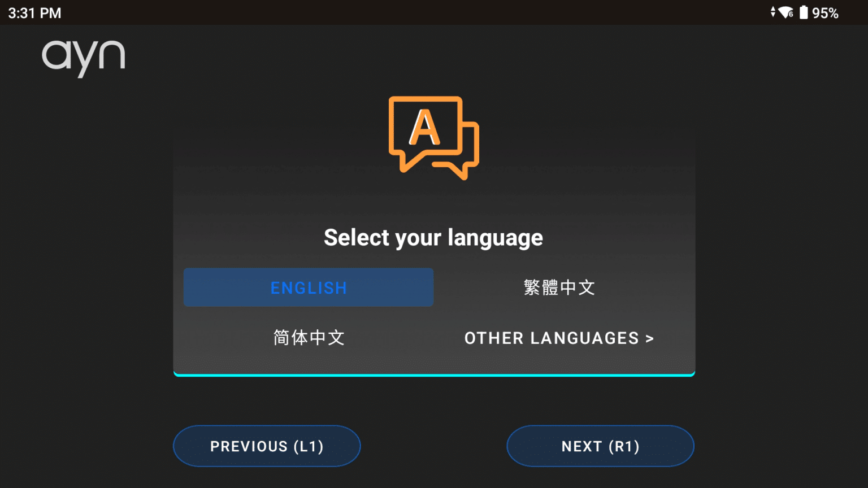Select 简体中文 as the language
868x488 pixels.
click(308, 338)
